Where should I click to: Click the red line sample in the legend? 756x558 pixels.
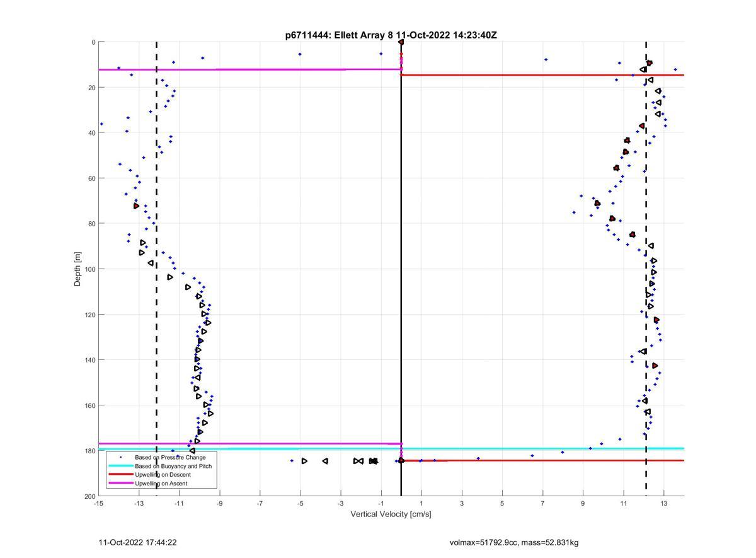point(120,475)
